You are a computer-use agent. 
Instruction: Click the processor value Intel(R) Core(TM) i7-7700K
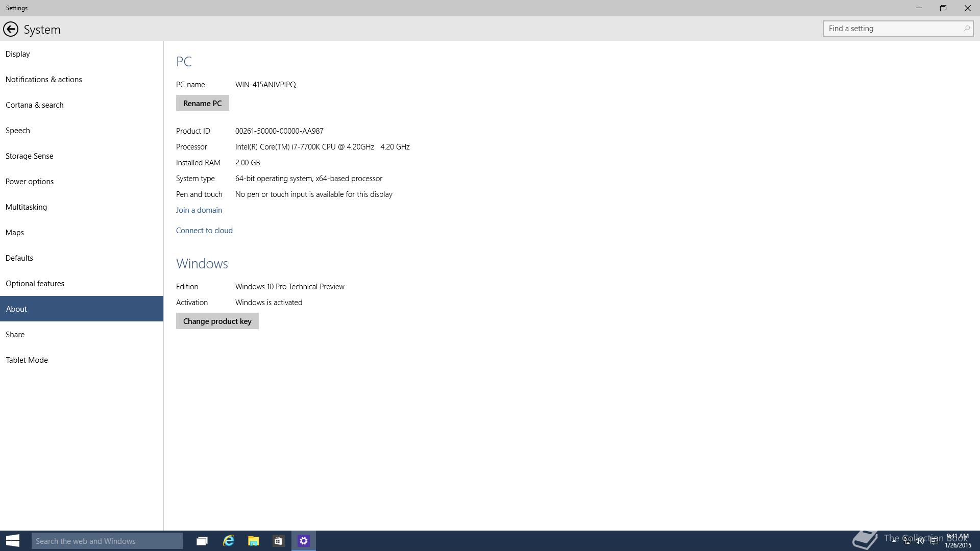(x=323, y=146)
